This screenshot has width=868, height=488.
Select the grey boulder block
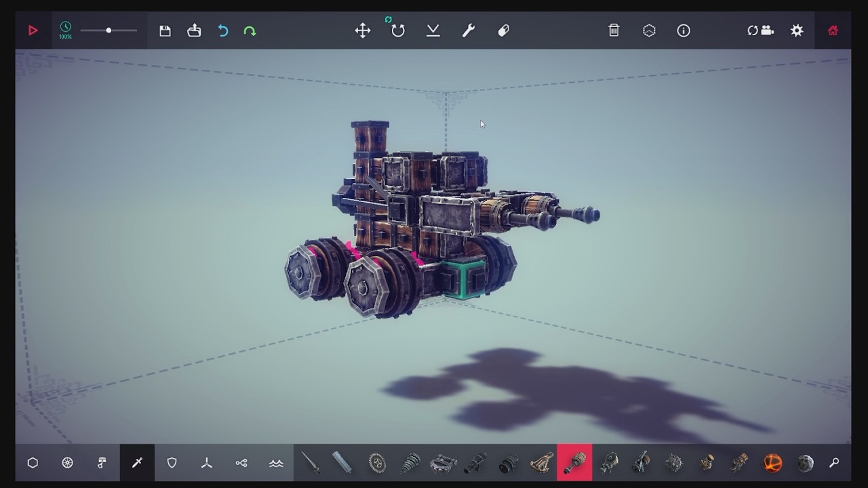tap(805, 463)
